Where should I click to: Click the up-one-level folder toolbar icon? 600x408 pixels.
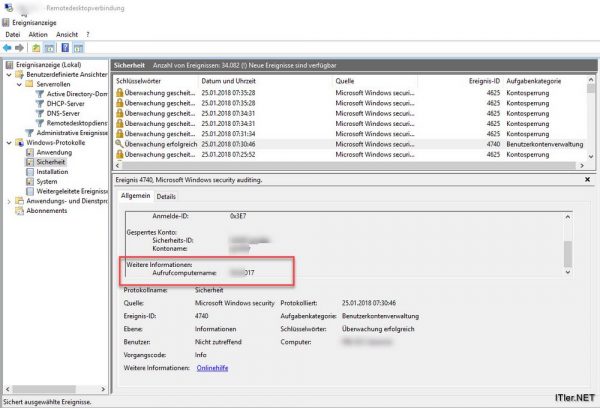(x=36, y=47)
